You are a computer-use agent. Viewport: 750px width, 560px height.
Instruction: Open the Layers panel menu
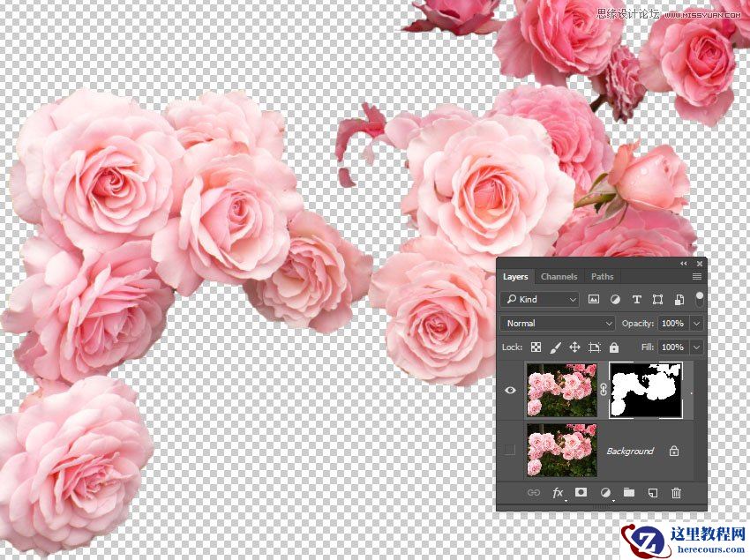695,276
